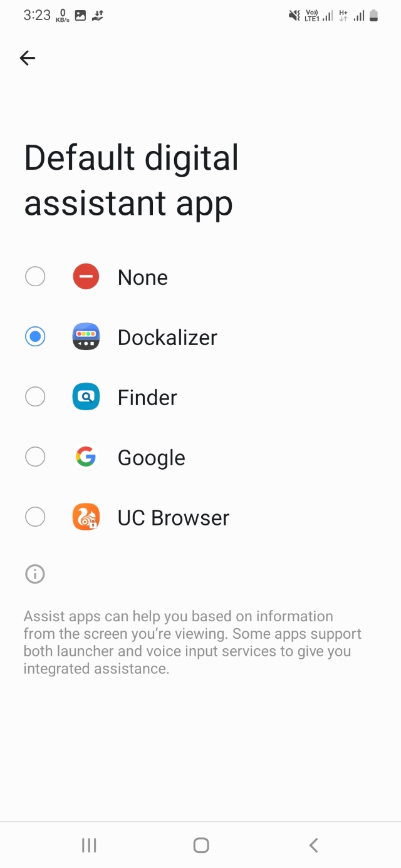Select the UC Browser radio button

(x=35, y=517)
